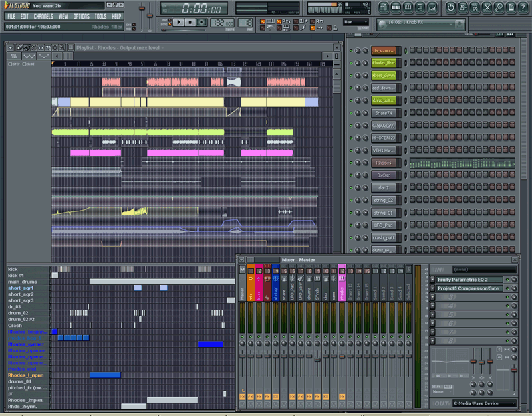The width and height of the screenshot is (532, 416).
Task: Open the piano roll toolbar icon
Action: (x=408, y=7)
